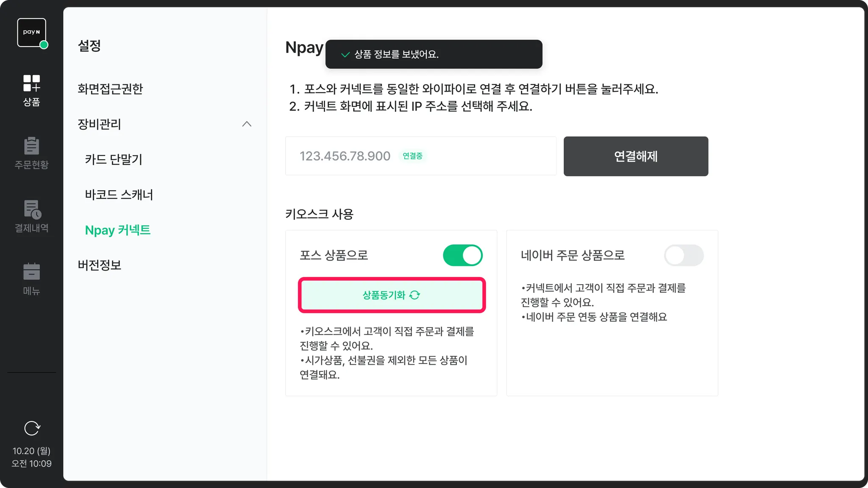Viewport: 868px width, 488px height.
Task: Open 버전정보 settings item
Action: click(100, 265)
